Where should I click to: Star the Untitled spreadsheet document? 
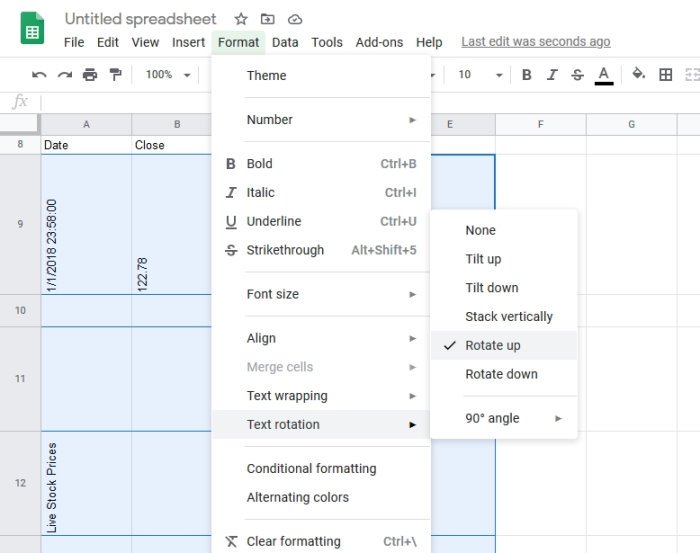tap(241, 19)
